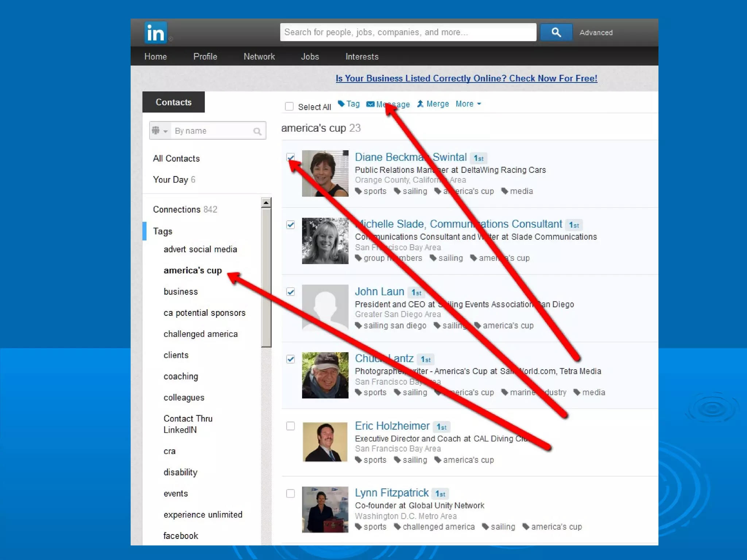Click the Tag icon in the toolbar

341,104
